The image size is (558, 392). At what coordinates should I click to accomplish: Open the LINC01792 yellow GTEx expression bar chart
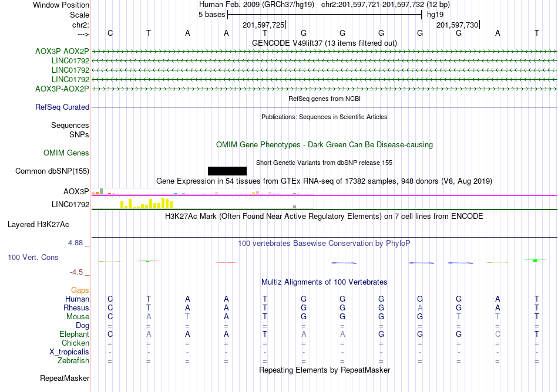click(203, 203)
